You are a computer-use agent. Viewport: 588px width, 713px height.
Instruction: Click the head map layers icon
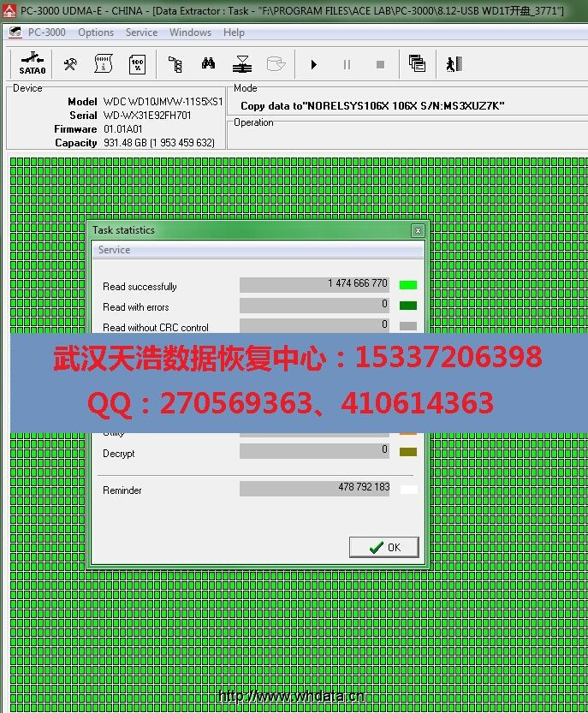242,64
